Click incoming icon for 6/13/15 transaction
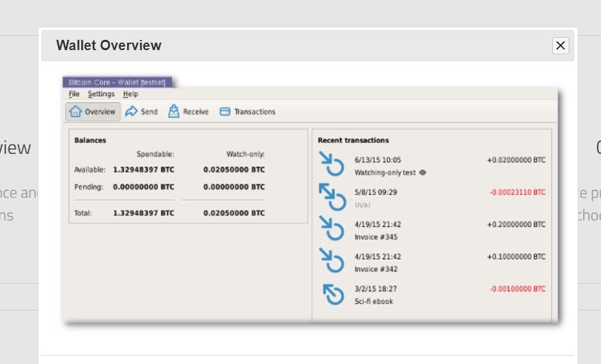The height and width of the screenshot is (364, 601). pos(331,165)
